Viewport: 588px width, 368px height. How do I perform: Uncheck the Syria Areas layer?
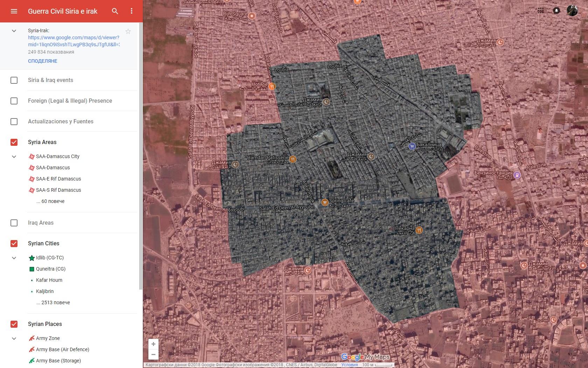(14, 142)
